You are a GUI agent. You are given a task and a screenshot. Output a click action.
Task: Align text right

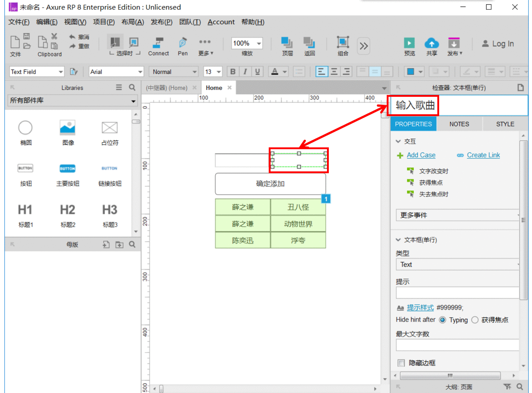pyautogui.click(x=346, y=71)
